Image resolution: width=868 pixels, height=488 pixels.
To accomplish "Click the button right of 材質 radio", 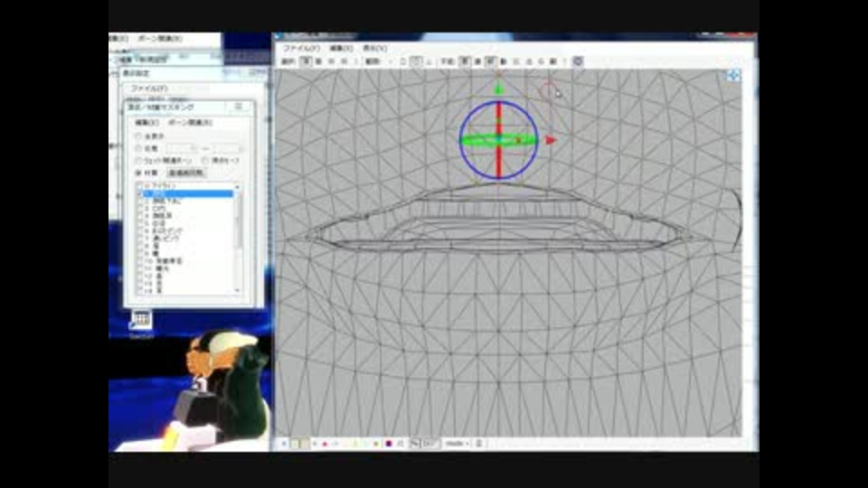I will (186, 173).
